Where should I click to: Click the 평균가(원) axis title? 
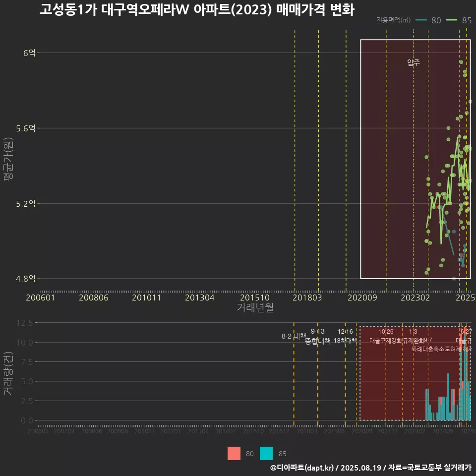click(8, 159)
